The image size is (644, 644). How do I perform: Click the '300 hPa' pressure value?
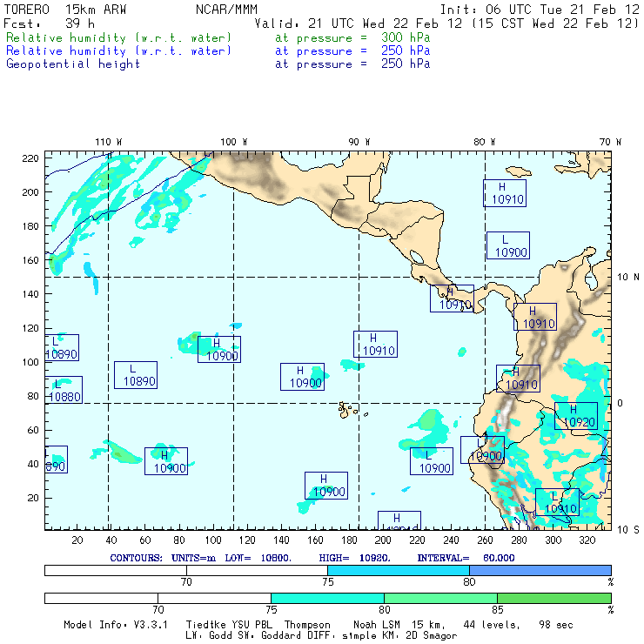coord(406,37)
